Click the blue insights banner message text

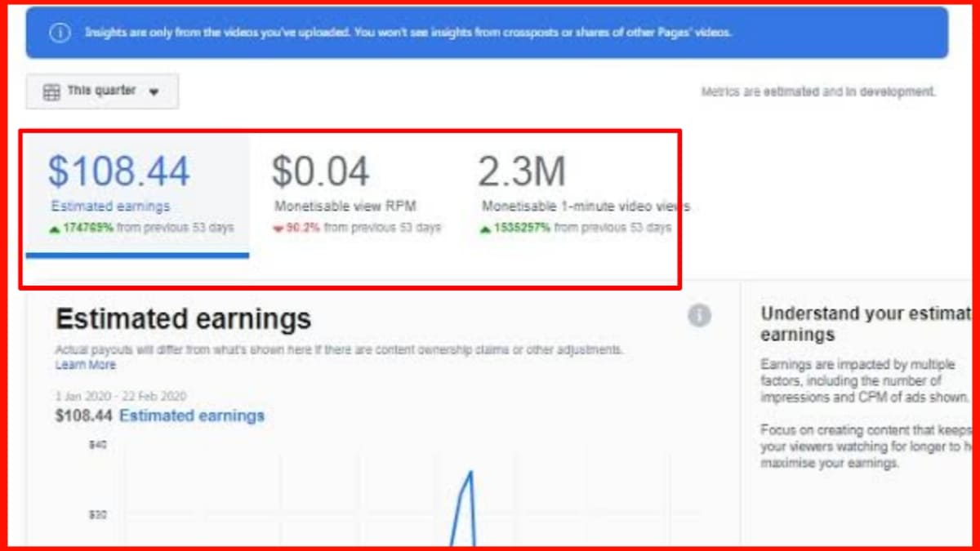coord(408,33)
